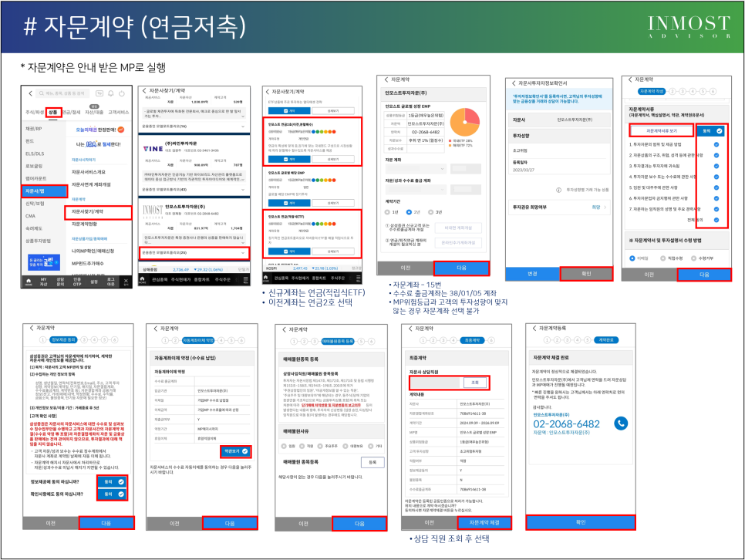The height and width of the screenshot is (560, 745).
Task: Click 자문계약서류 보기 button
Action: pos(662,130)
